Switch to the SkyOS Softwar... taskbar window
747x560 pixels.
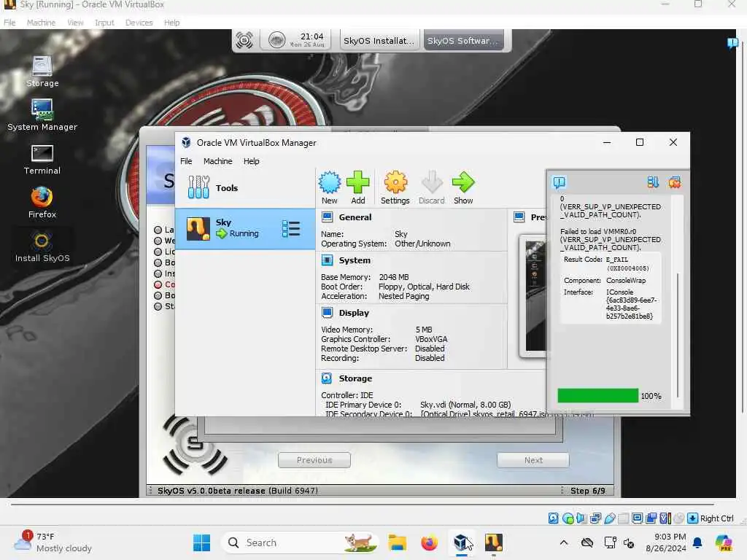click(463, 41)
